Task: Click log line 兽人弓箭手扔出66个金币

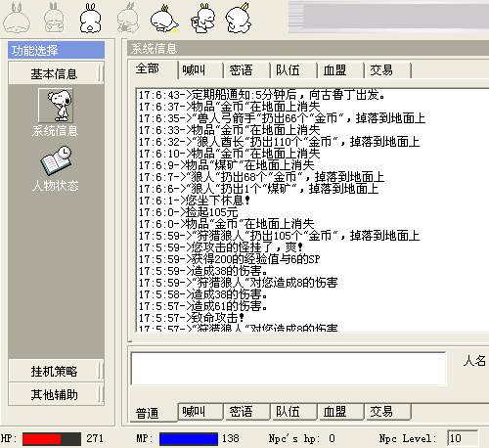Action: [282, 118]
